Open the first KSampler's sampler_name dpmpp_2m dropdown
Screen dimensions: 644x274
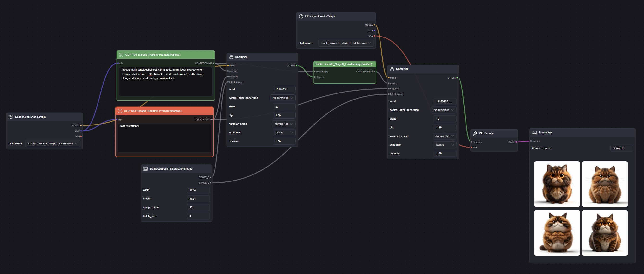pyautogui.click(x=284, y=124)
